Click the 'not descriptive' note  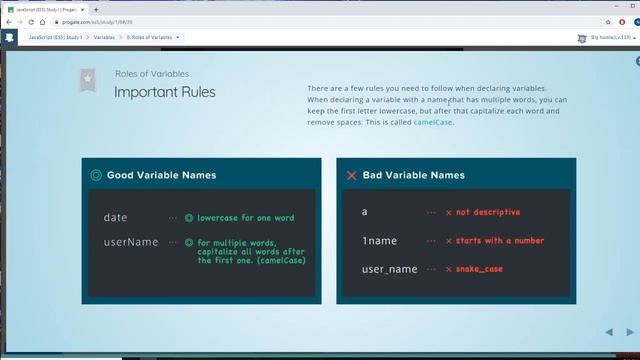[x=488, y=212]
